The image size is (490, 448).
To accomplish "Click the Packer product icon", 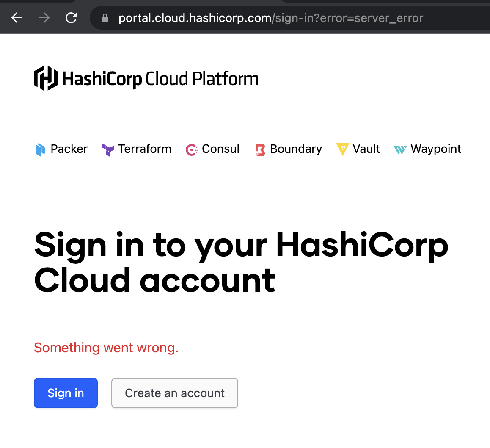I will (x=41, y=149).
